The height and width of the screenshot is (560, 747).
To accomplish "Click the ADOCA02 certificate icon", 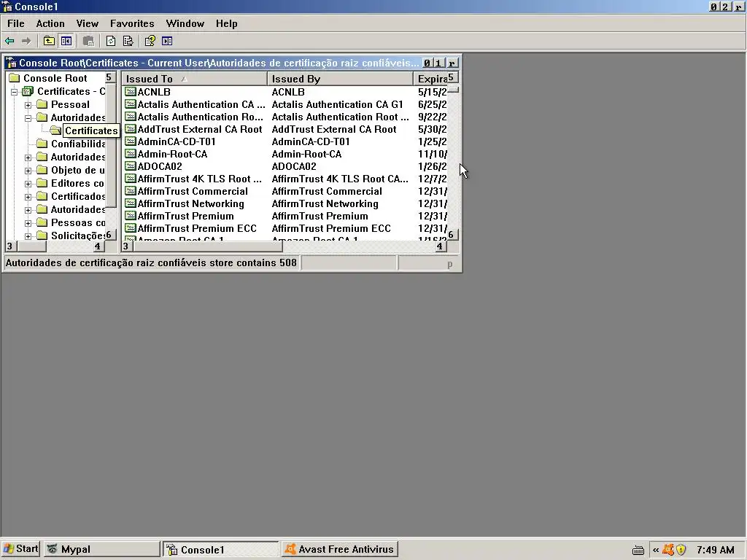I will coord(130,166).
